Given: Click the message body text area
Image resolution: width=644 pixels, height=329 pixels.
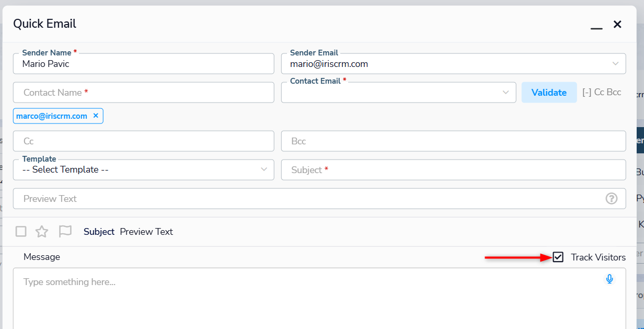Looking at the screenshot, I should pos(319,299).
